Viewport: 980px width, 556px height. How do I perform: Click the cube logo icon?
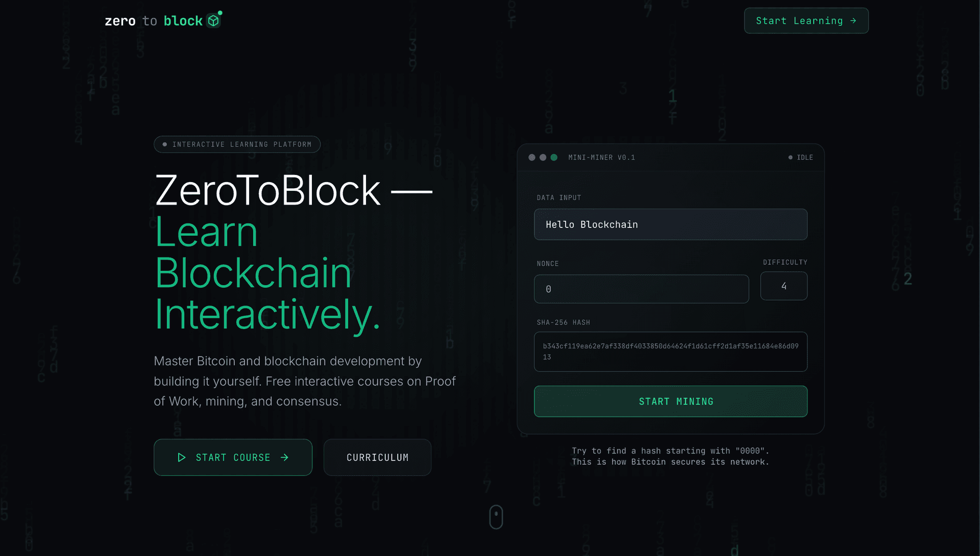(x=213, y=21)
